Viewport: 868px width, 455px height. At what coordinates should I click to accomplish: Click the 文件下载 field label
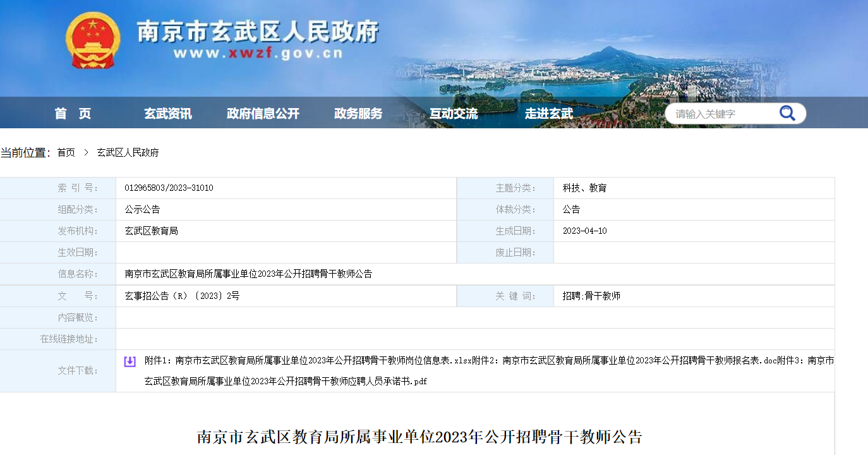(x=78, y=371)
